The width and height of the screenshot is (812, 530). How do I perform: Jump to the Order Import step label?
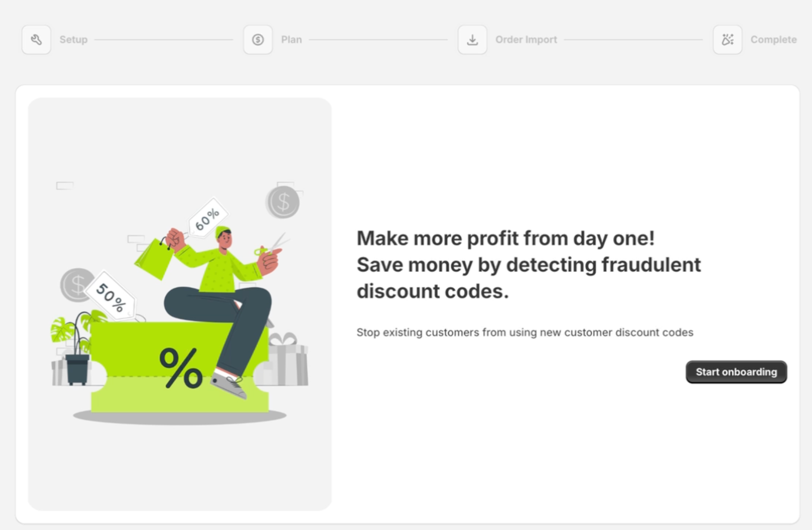tap(526, 40)
